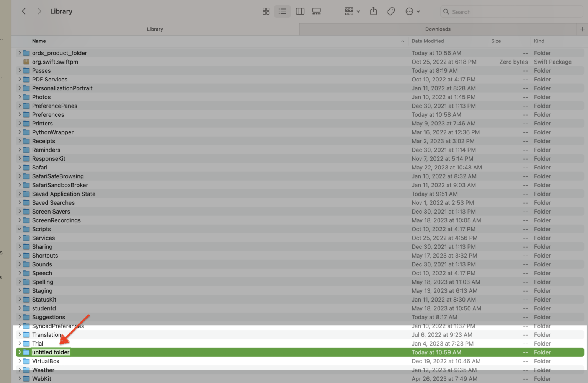The image size is (588, 383).
Task: Select the Library tab
Action: click(x=155, y=29)
